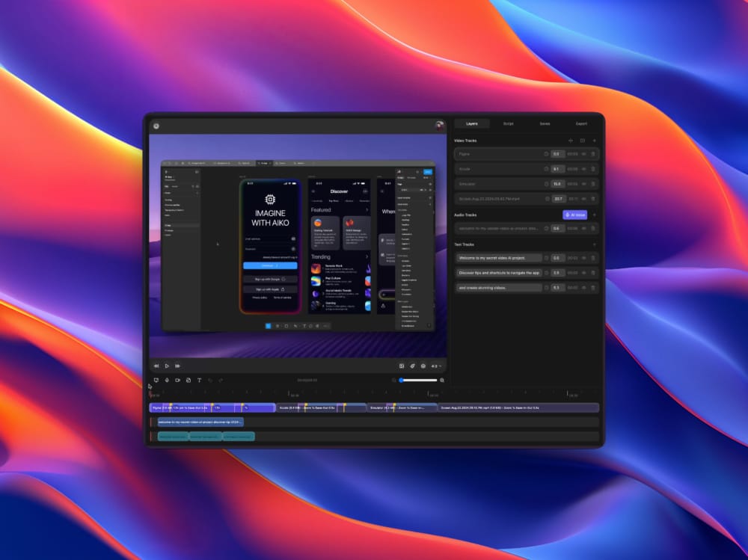
Task: Click the timeline zoom slider
Action: (419, 380)
